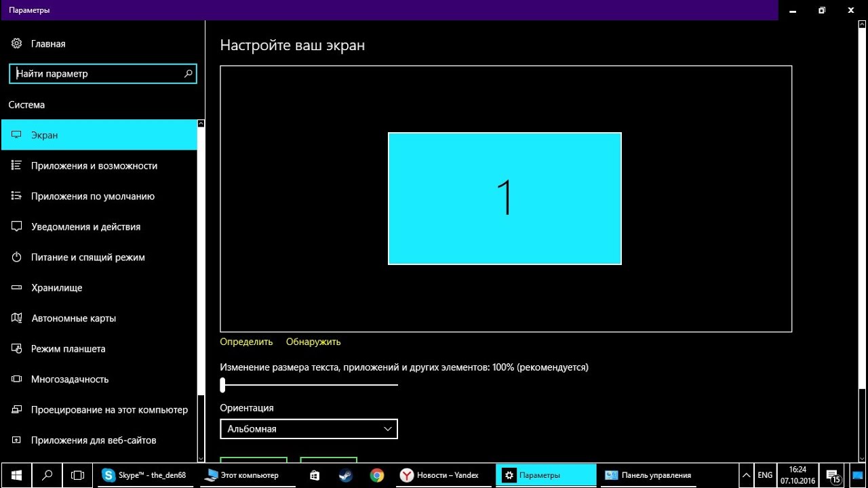Open Steam from taskbar

[346, 475]
